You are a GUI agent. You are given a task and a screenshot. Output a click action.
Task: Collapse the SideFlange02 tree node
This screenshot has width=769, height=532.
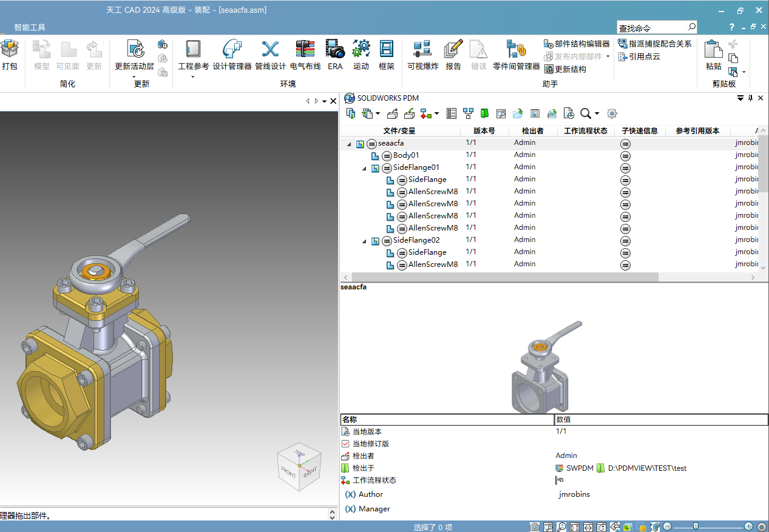364,241
